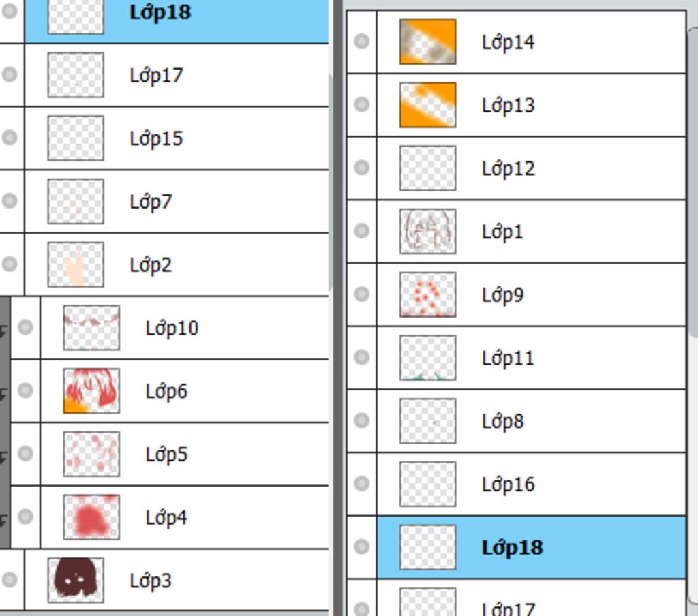Toggle visibility of Lớp14 layer
The height and width of the screenshot is (616, 698).
tap(361, 42)
